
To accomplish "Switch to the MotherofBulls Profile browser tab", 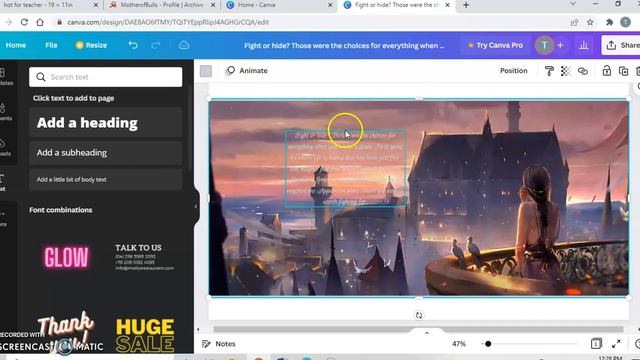I will click(x=162, y=5).
